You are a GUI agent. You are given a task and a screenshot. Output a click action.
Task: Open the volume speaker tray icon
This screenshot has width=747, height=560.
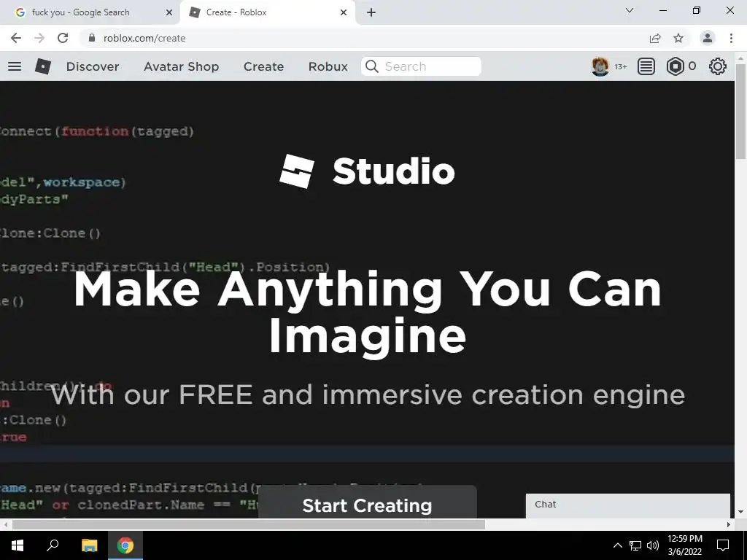click(x=653, y=545)
